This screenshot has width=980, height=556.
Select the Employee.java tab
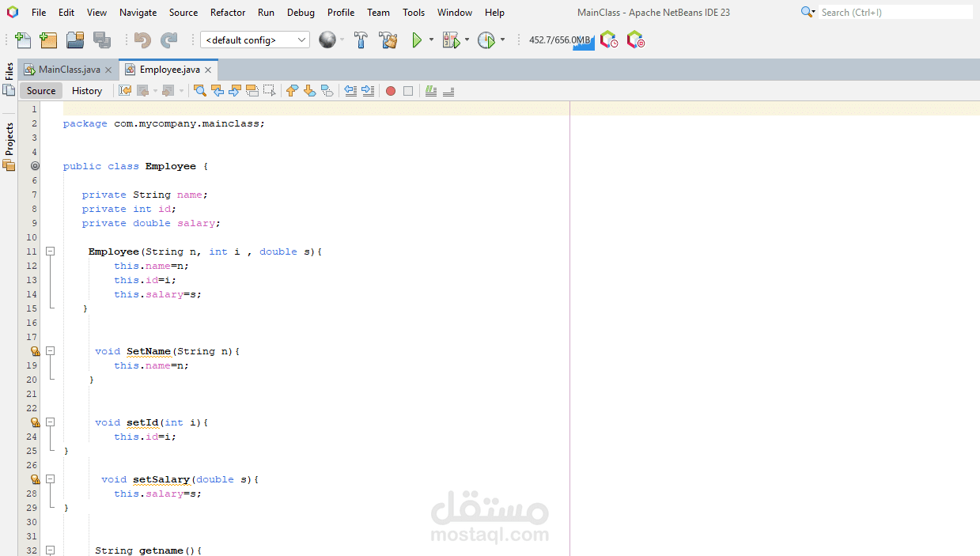click(169, 70)
